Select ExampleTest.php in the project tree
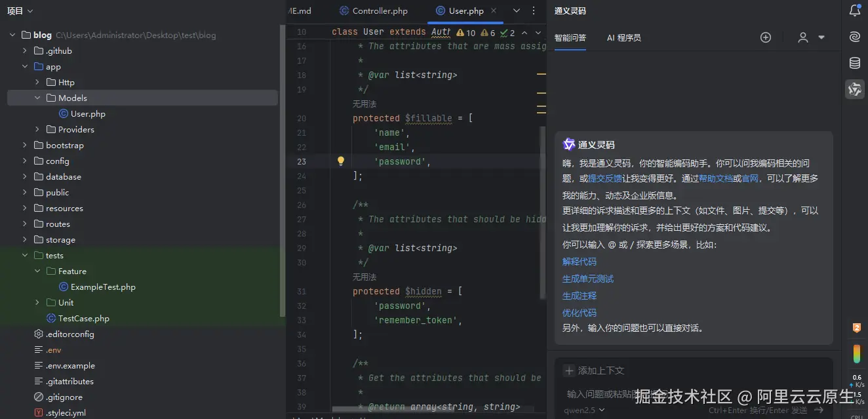 click(x=97, y=287)
